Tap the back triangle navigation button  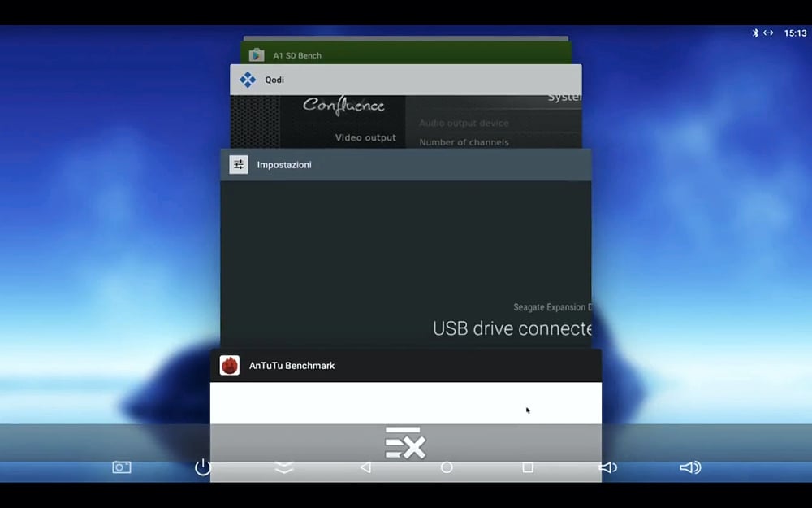(x=365, y=467)
